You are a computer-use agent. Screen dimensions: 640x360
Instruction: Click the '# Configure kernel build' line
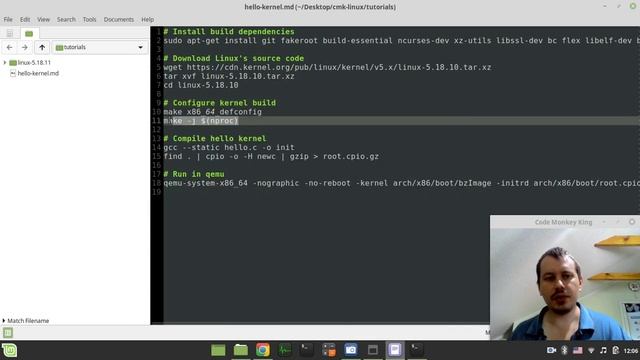[x=220, y=103]
